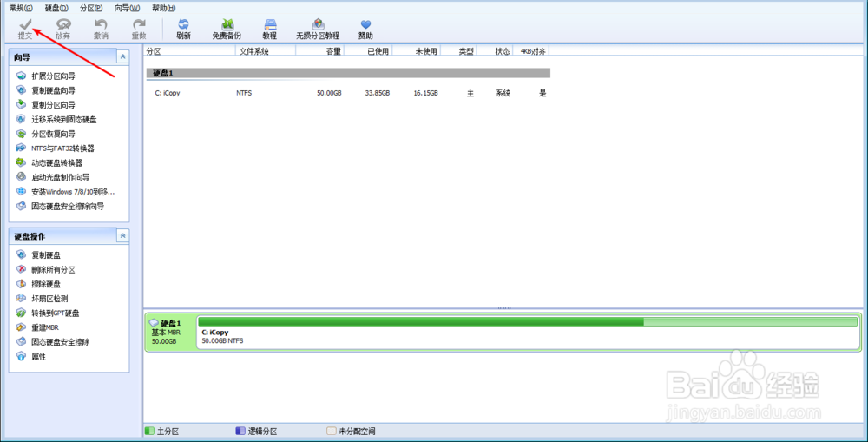This screenshot has height=442, width=868.
Task: Select the 硬盘1 基本 MBR disk box in map
Action: [170, 333]
